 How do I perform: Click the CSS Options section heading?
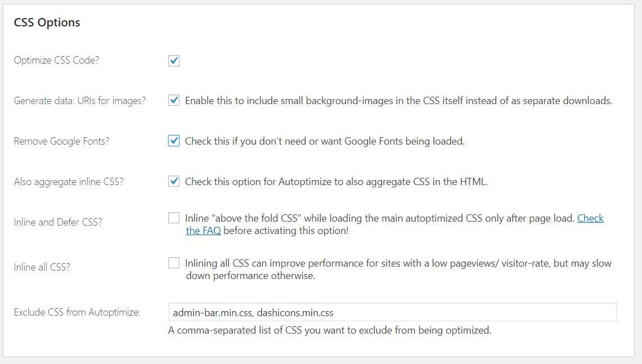47,23
